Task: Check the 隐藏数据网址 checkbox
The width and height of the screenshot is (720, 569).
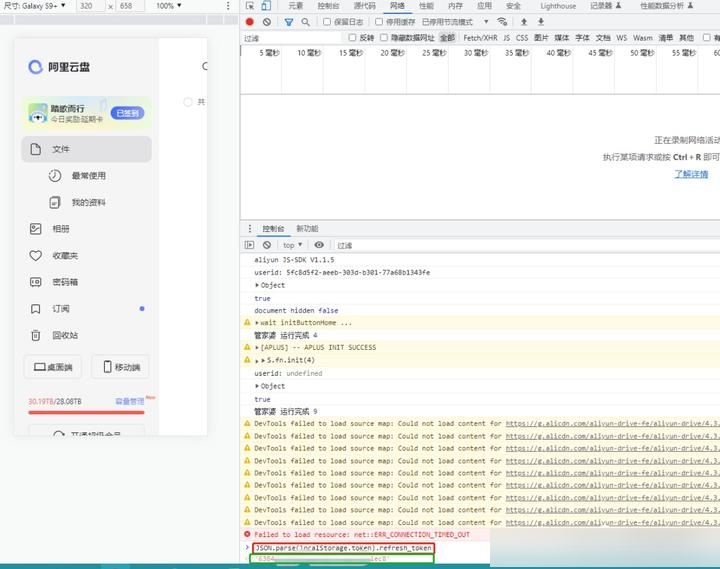Action: 384,38
